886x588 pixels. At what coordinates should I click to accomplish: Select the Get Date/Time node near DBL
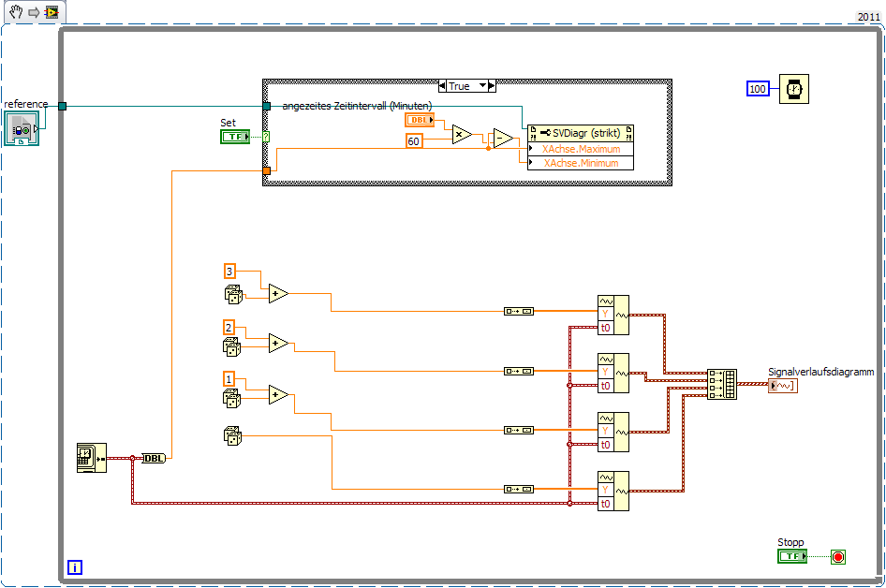(92, 458)
